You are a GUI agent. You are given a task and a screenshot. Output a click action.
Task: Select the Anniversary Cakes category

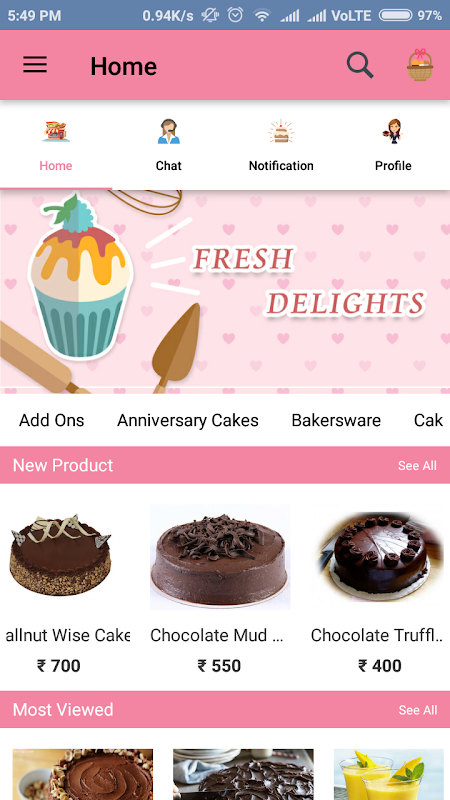[x=188, y=420]
